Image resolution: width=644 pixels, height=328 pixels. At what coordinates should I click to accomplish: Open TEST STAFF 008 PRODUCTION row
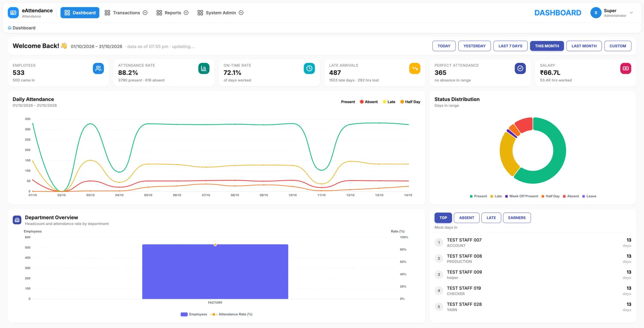pos(533,259)
